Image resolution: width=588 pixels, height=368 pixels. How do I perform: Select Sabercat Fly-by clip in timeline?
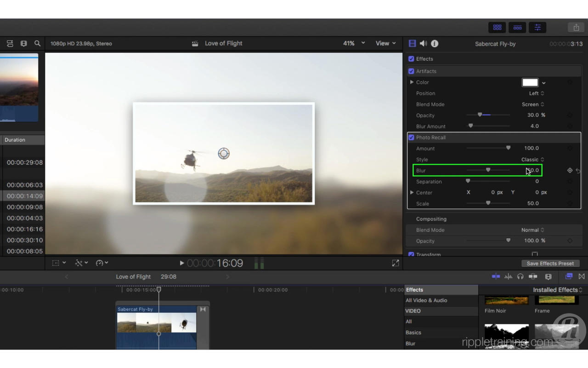click(156, 327)
